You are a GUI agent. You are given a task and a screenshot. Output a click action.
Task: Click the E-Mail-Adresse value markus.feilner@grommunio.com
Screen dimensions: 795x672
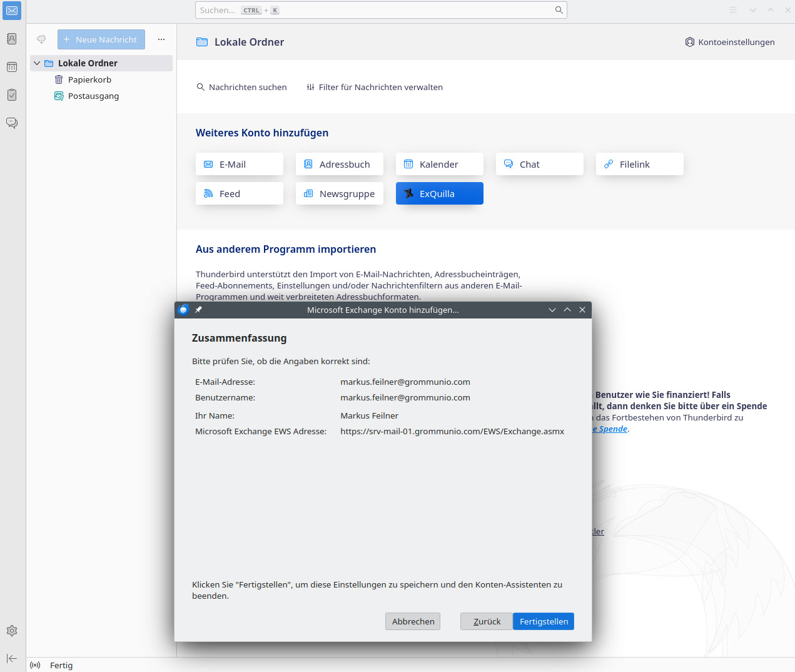coord(405,382)
